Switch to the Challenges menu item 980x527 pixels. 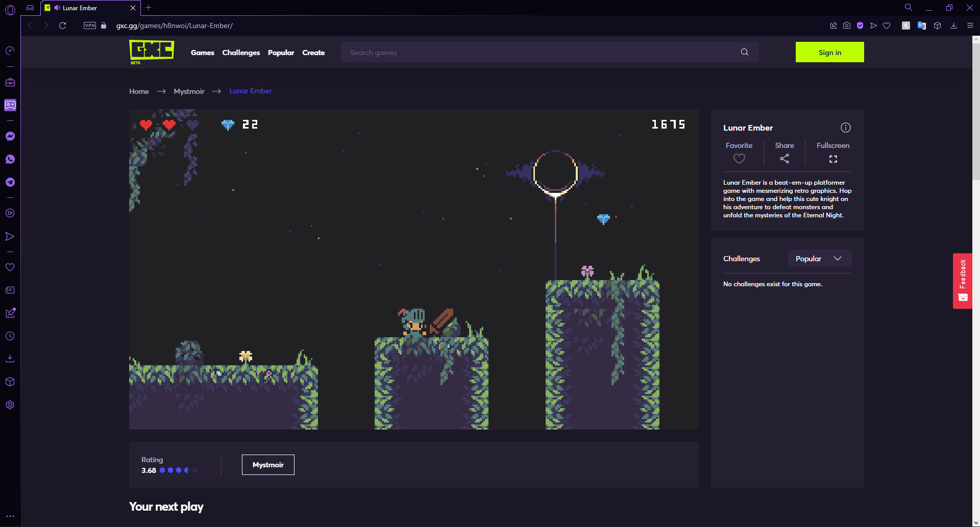(241, 52)
